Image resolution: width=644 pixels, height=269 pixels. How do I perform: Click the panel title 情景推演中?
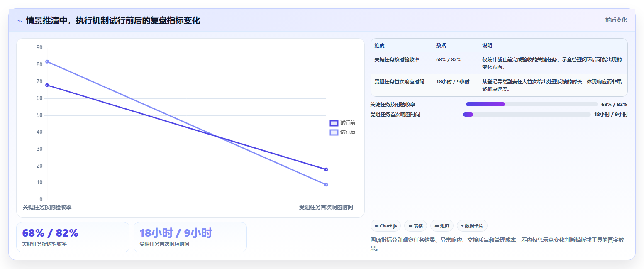coord(113,20)
